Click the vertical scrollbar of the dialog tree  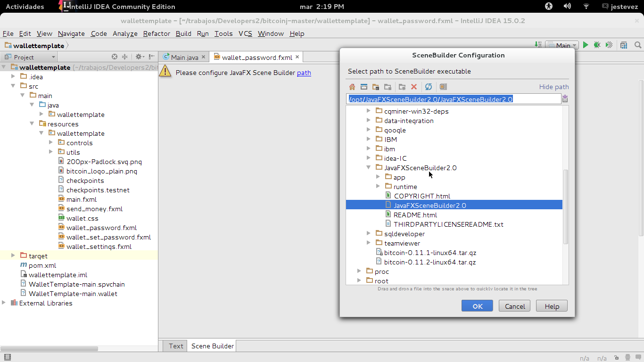tap(566, 206)
